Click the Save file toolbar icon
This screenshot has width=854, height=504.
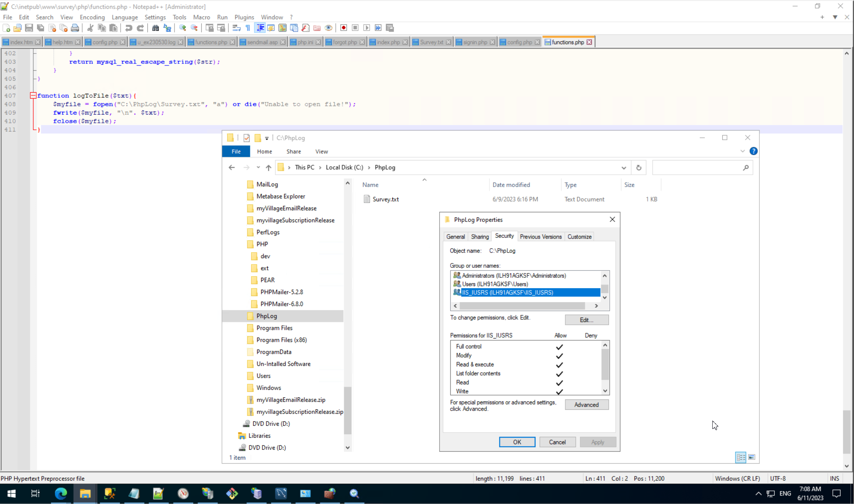29,28
